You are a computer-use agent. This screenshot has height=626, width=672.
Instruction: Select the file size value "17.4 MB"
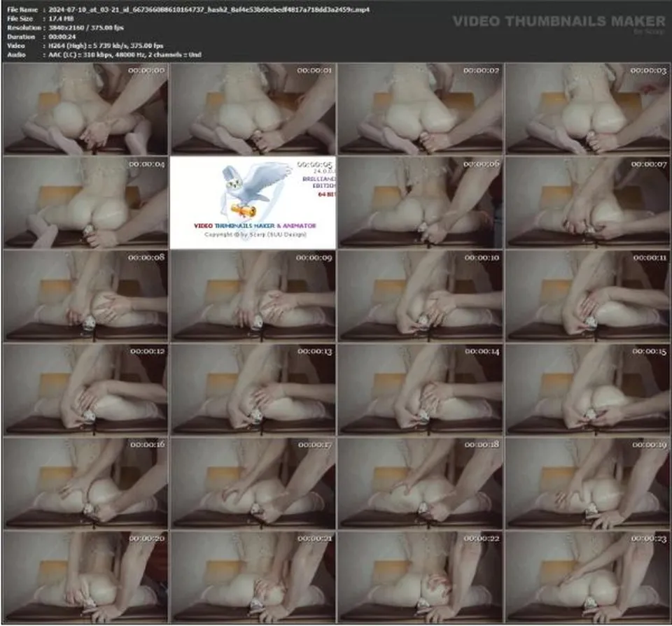click(x=61, y=18)
